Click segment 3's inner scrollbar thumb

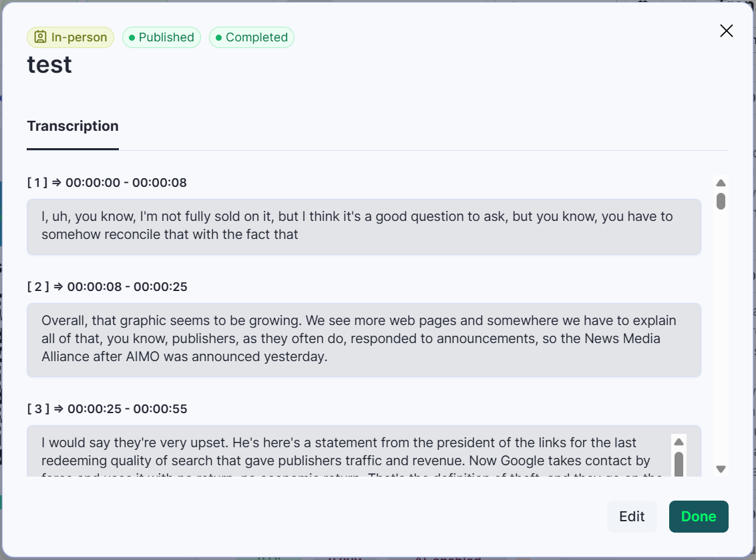679,463
